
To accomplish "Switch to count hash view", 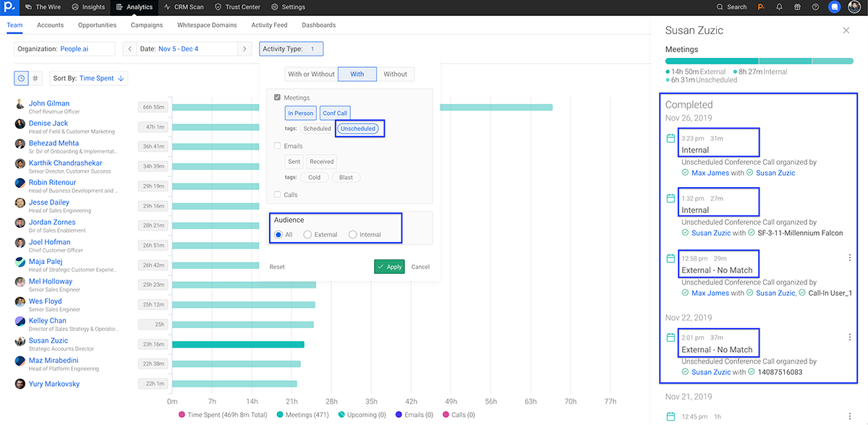I will point(35,78).
